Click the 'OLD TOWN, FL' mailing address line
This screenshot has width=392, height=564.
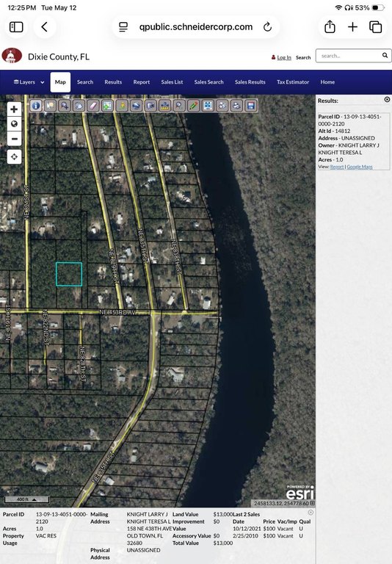(x=145, y=535)
